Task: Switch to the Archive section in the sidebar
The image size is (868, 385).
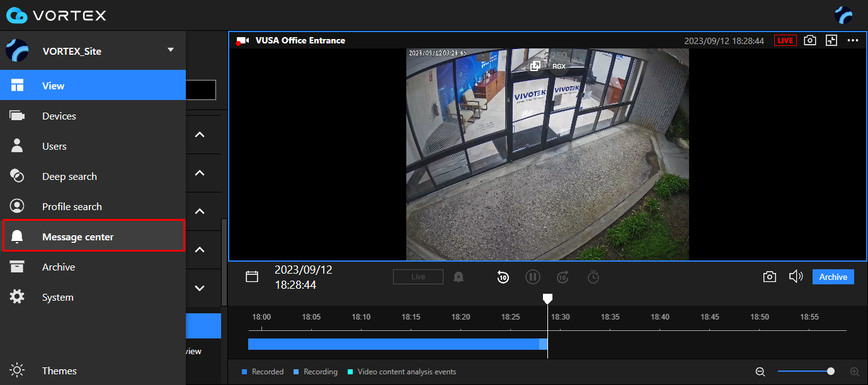Action: tap(59, 267)
